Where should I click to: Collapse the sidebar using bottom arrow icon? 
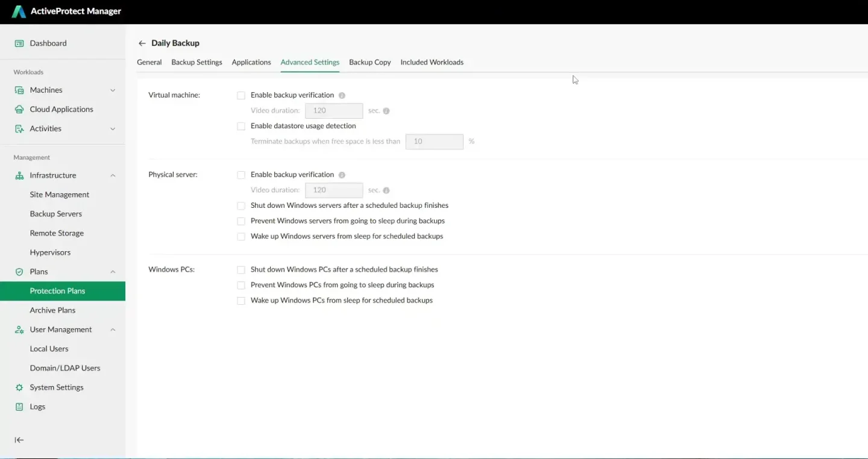(x=19, y=440)
